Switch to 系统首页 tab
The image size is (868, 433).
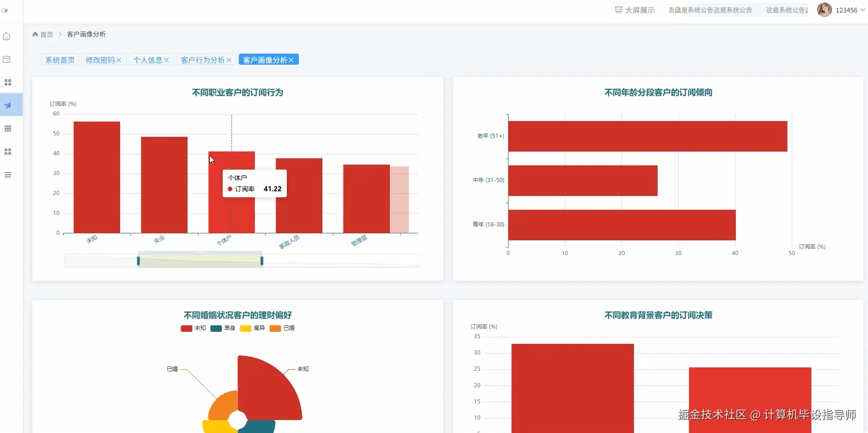pos(60,60)
